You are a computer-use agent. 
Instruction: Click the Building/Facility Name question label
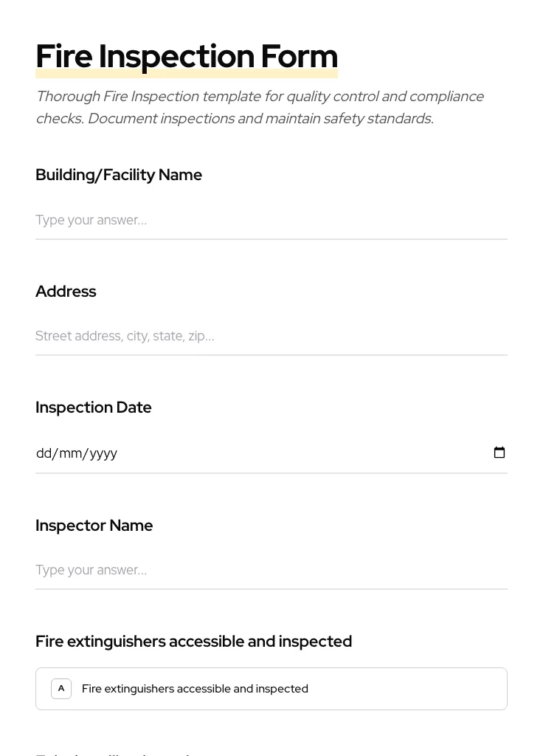coord(119,174)
